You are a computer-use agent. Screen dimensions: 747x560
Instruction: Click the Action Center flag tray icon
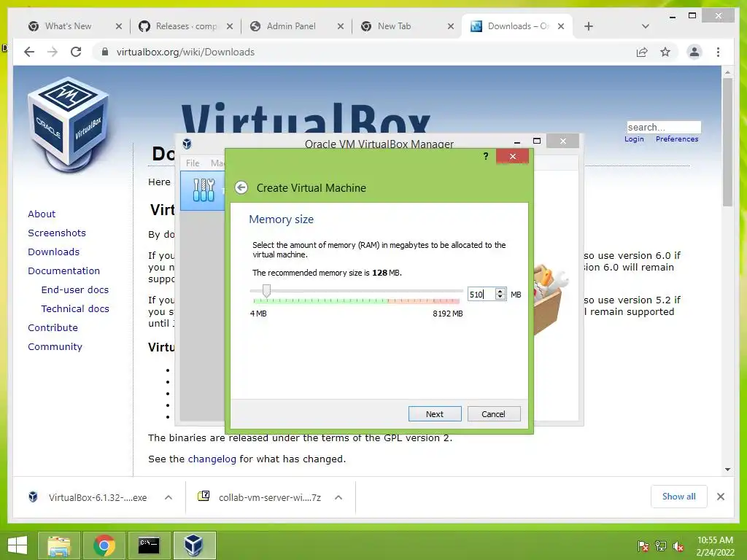pyautogui.click(x=643, y=546)
